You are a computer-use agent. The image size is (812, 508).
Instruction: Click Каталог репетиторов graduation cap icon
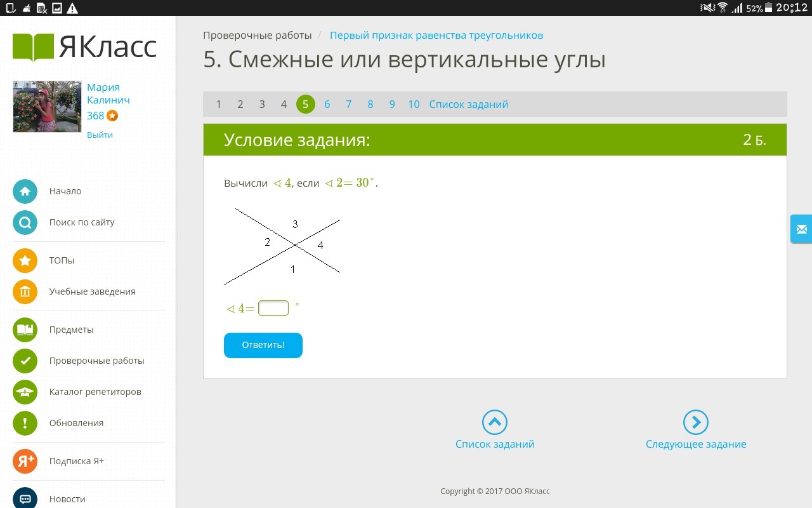(x=25, y=392)
